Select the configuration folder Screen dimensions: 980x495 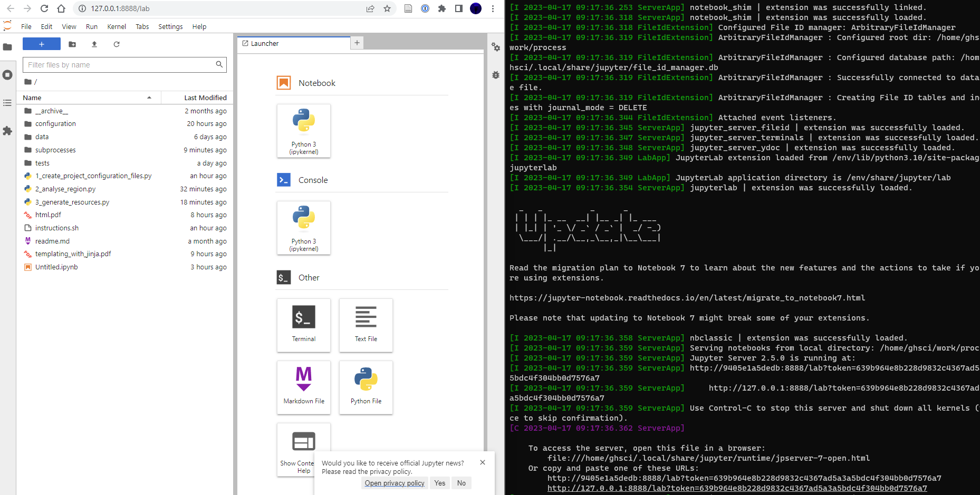(125, 124)
